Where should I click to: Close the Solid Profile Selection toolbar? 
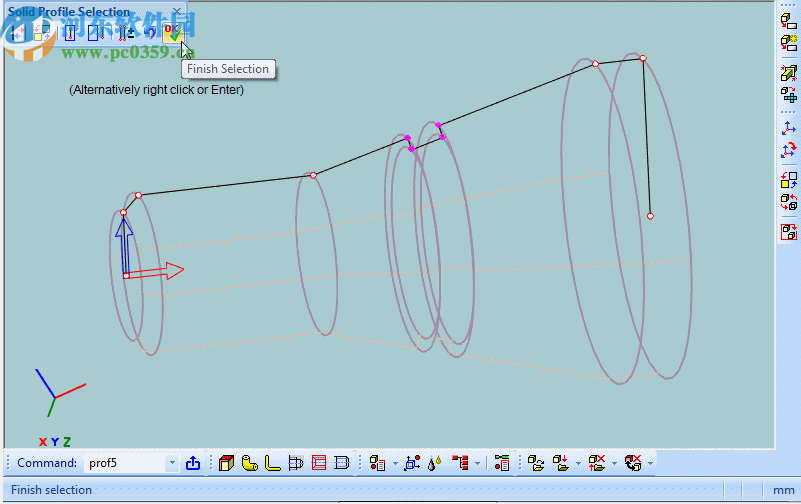pyautogui.click(x=177, y=11)
